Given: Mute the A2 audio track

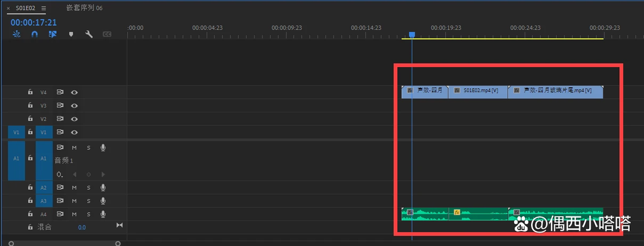Looking at the screenshot, I should (75, 188).
